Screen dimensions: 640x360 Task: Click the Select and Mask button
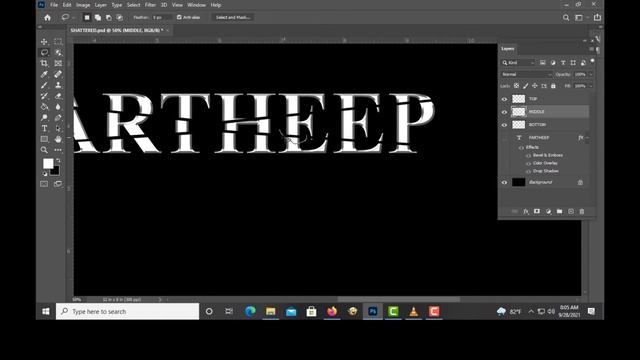click(233, 17)
